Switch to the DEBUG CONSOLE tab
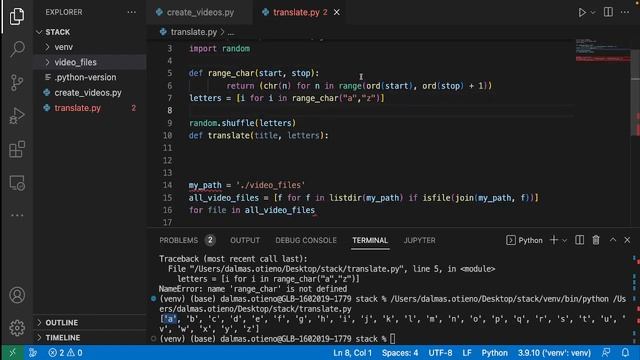Viewport: 640px width, 360px height. coord(306,240)
